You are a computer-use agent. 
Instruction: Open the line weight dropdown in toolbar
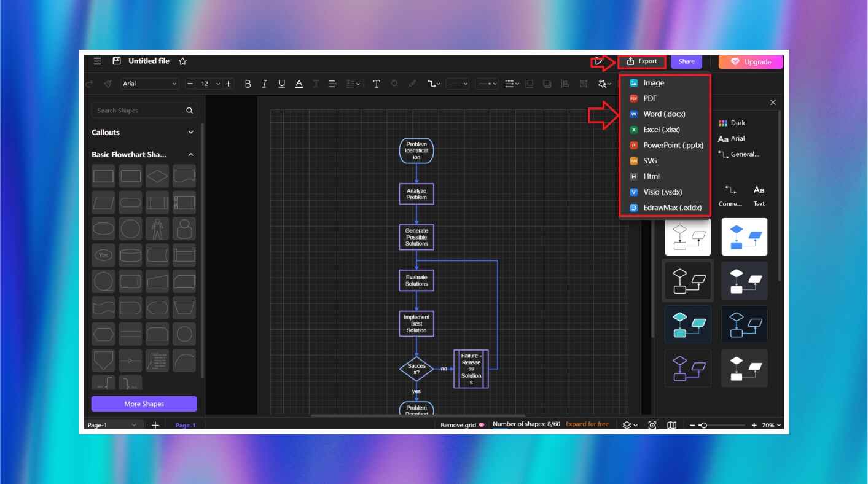[512, 84]
